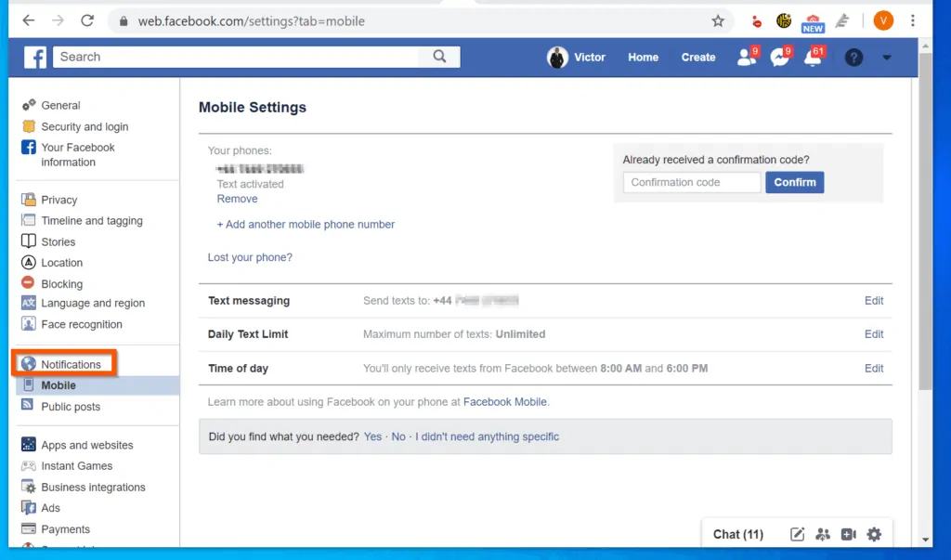Click I didn't need anything specific

click(x=487, y=436)
